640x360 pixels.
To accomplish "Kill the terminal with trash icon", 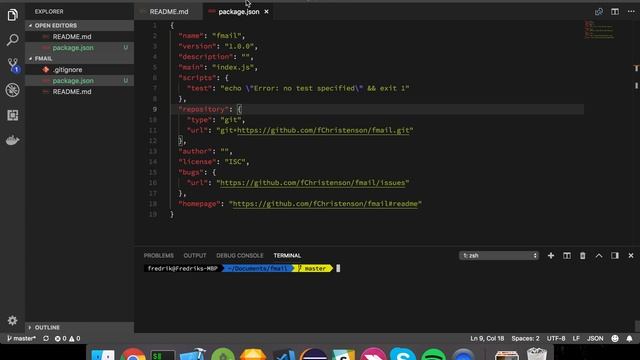I will (x=582, y=256).
